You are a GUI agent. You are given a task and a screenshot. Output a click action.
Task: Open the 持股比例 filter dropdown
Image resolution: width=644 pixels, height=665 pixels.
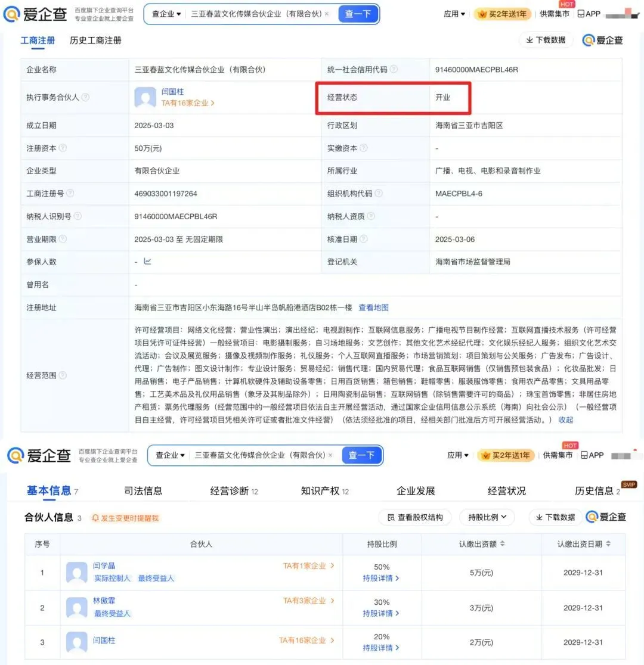point(487,517)
